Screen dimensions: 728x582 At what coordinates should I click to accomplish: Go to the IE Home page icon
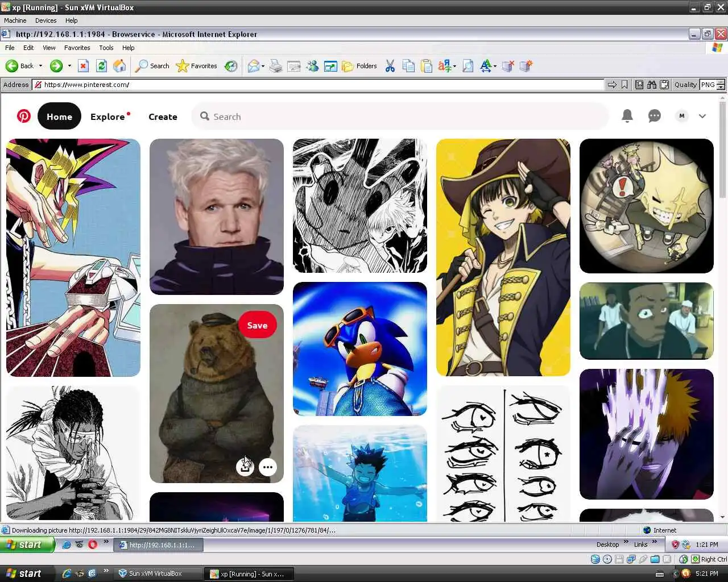[x=119, y=66]
